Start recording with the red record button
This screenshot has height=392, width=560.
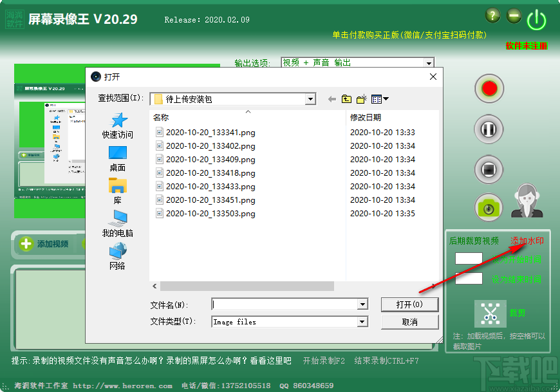(x=489, y=89)
